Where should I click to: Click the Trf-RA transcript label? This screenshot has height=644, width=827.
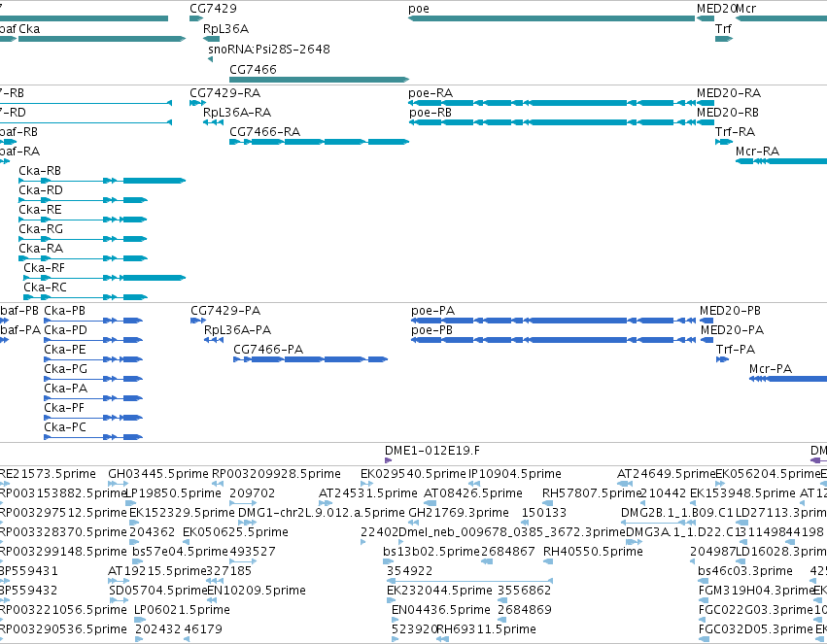click(735, 132)
